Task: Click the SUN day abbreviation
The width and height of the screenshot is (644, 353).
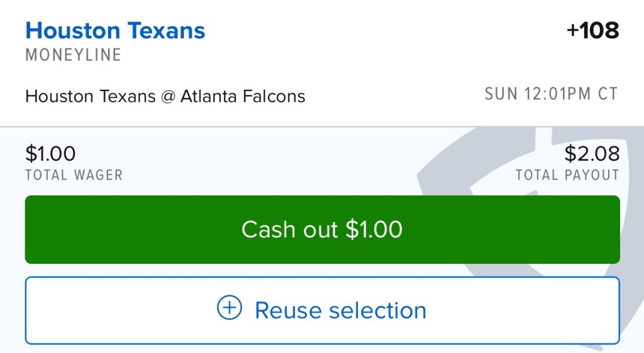Action: (x=498, y=94)
